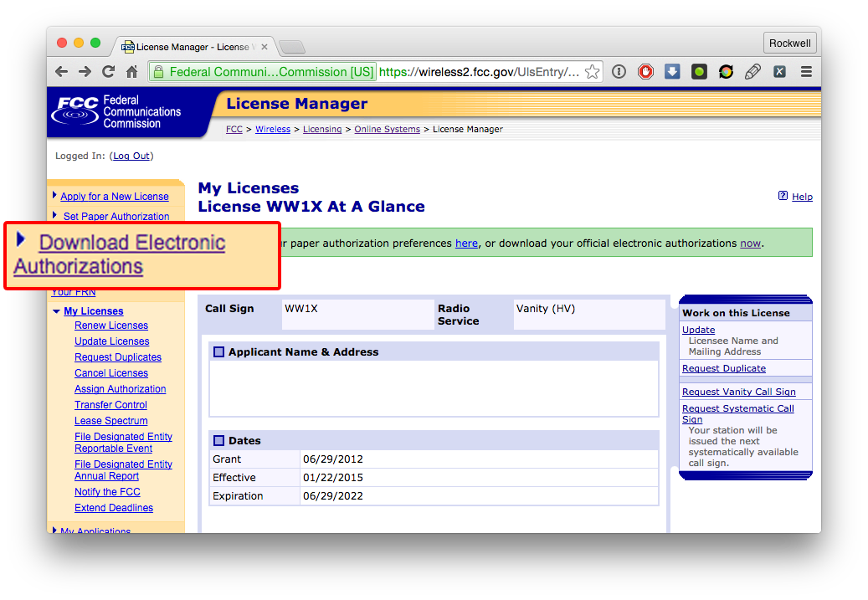Click the Log Out link
The height and width of the screenshot is (600, 868).
point(131,156)
